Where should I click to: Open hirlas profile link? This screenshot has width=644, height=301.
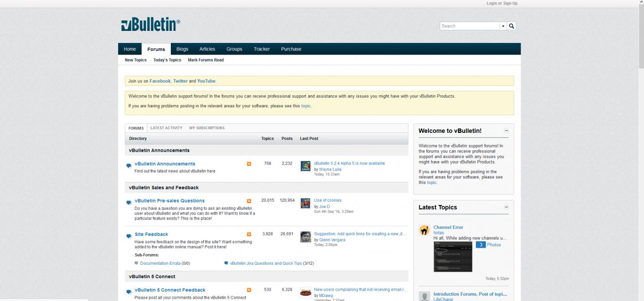438,233
